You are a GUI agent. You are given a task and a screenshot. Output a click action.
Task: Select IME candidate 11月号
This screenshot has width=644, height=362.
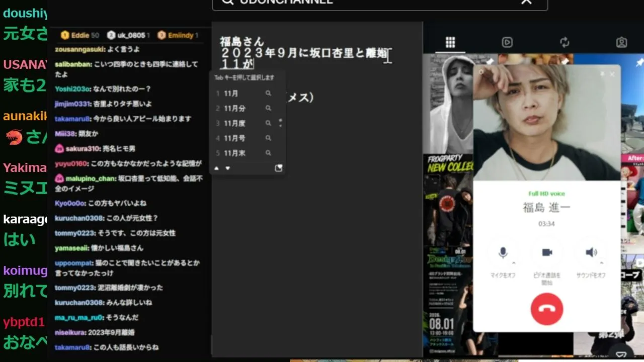235,138
